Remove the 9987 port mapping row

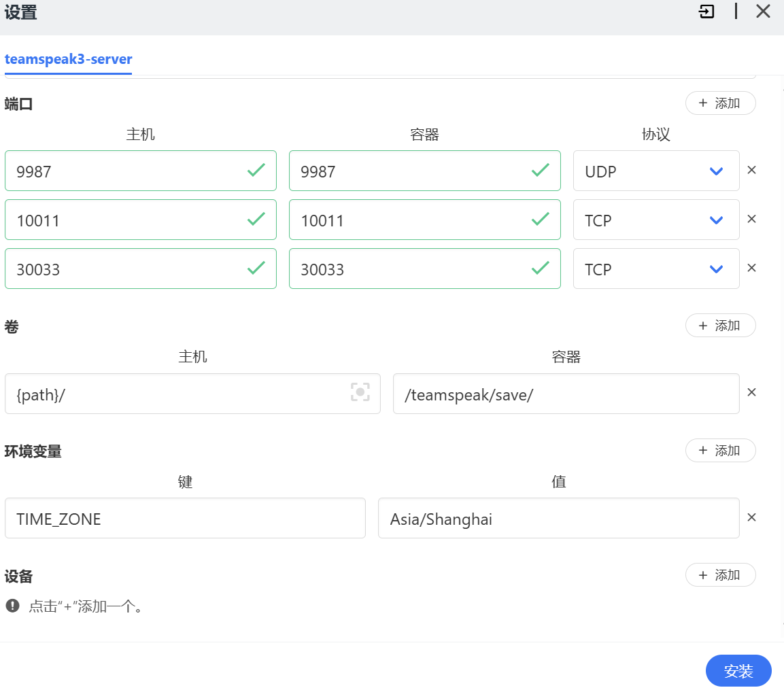[x=751, y=170]
